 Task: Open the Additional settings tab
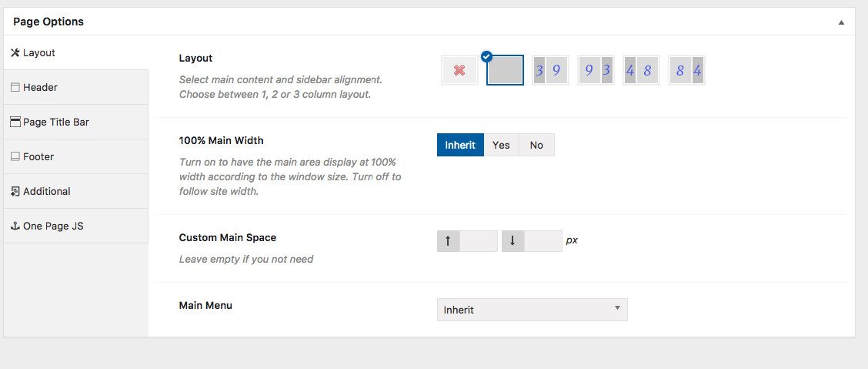(x=75, y=191)
